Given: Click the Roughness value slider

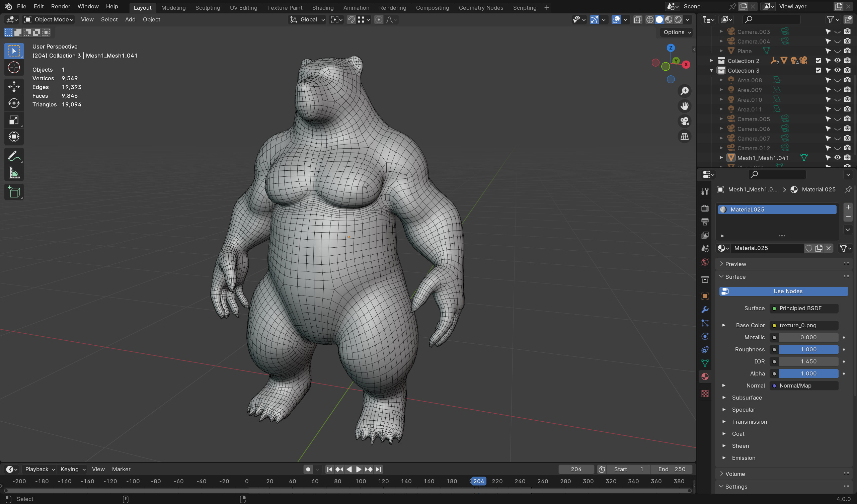Looking at the screenshot, I should pos(808,350).
